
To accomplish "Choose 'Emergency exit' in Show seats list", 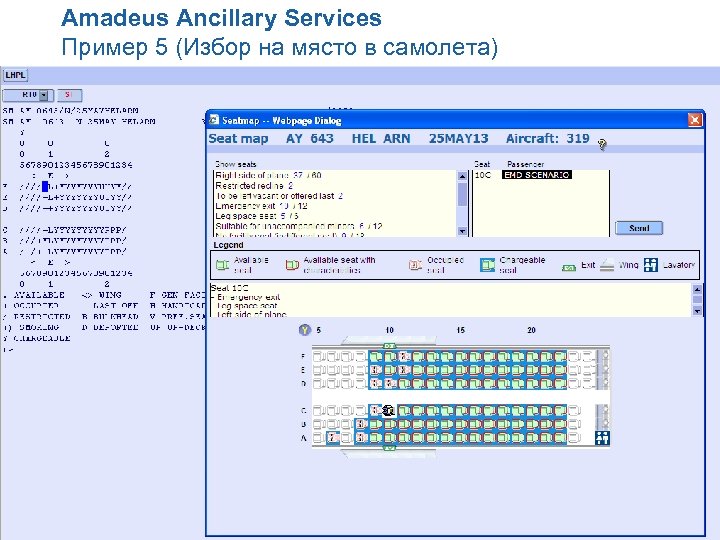I will tap(261, 206).
